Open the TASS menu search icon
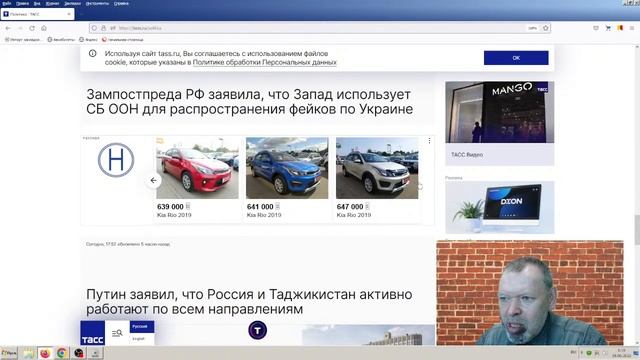The image size is (640, 360). click(117, 333)
